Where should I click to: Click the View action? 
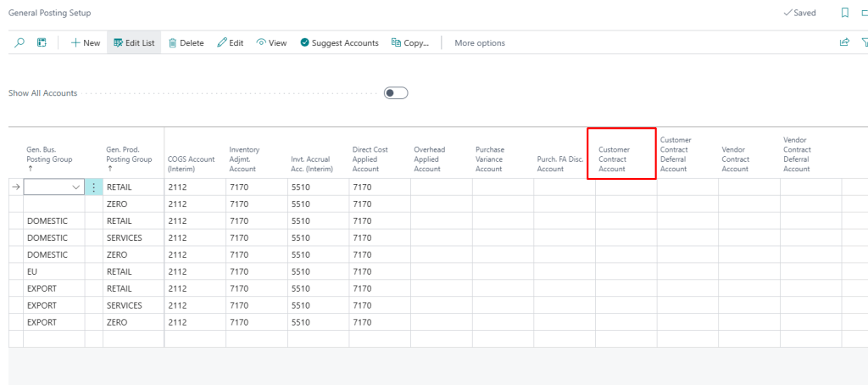click(x=271, y=42)
